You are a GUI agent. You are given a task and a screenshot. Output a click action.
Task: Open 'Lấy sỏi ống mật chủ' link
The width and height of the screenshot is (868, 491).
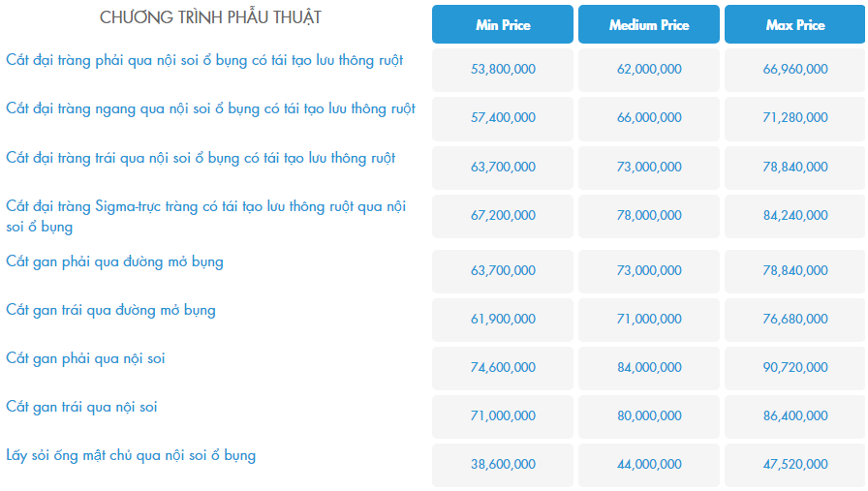[x=131, y=455]
